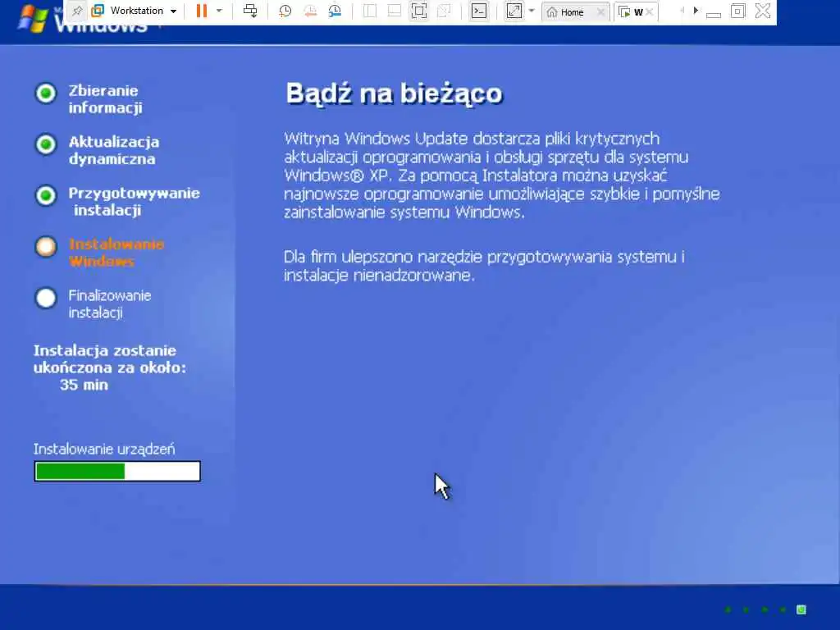The height and width of the screenshot is (630, 840).
Task: Open the power options dropdown arrow
Action: pos(218,11)
